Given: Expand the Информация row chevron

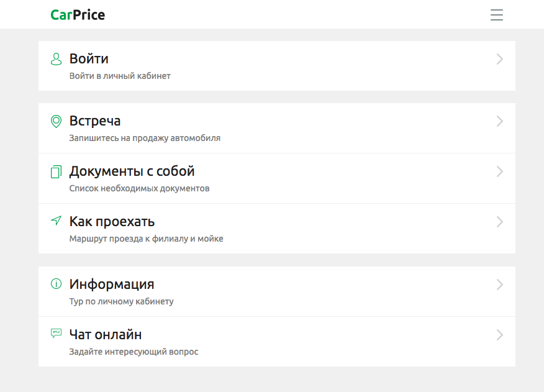Looking at the screenshot, I should (x=499, y=285).
